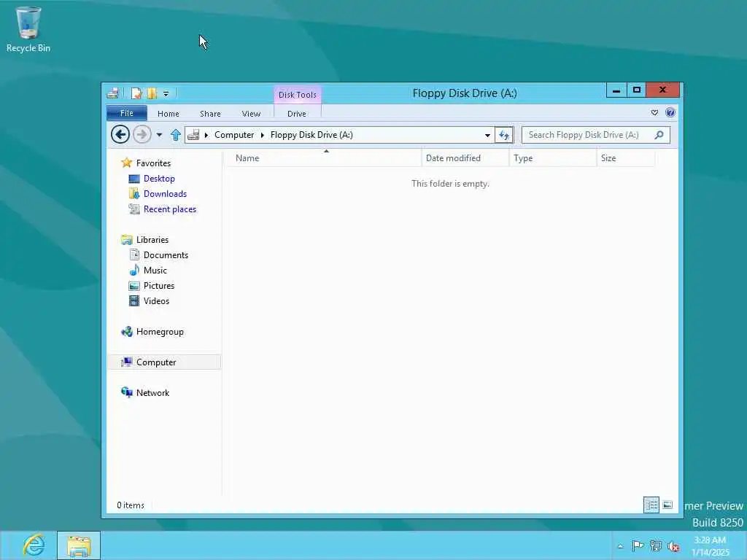Click the muted volume tray icon
Image resolution: width=747 pixels, height=560 pixels.
[673, 546]
